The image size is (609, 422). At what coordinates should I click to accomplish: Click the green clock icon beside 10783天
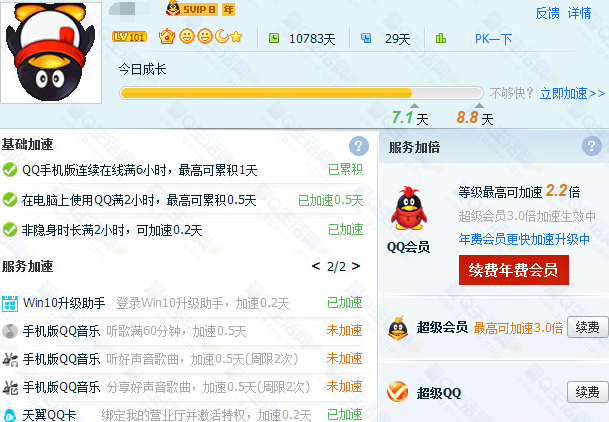[x=274, y=38]
